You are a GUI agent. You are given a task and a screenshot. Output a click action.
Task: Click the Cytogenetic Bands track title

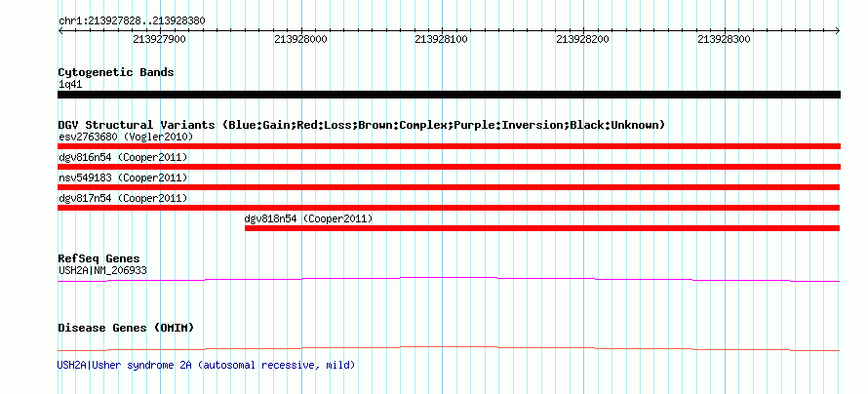click(116, 72)
